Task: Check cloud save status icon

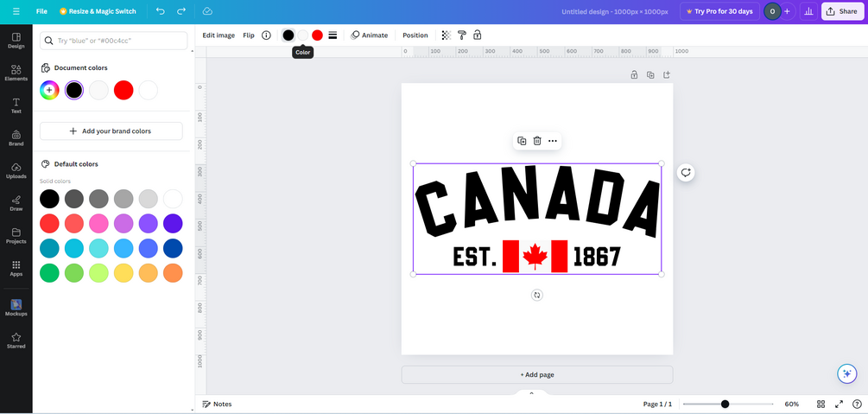Action: coord(207,11)
